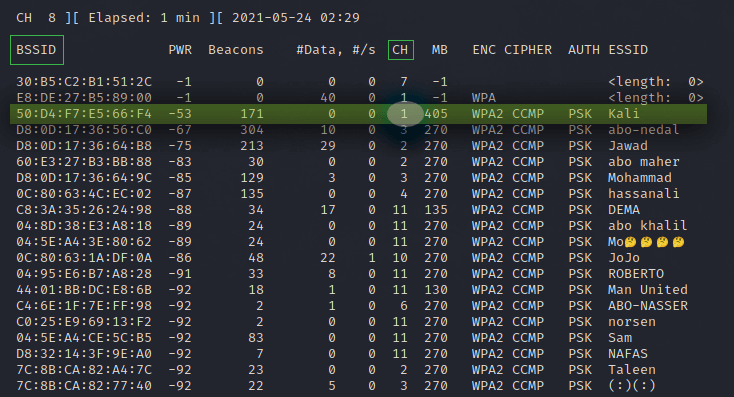Click the MB column header
This screenshot has width=734, height=397.
(x=440, y=50)
